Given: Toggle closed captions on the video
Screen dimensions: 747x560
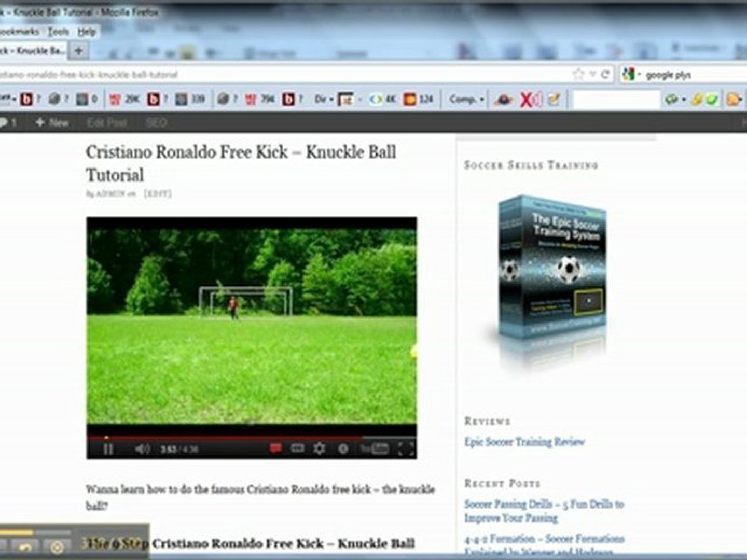Looking at the screenshot, I should [298, 449].
